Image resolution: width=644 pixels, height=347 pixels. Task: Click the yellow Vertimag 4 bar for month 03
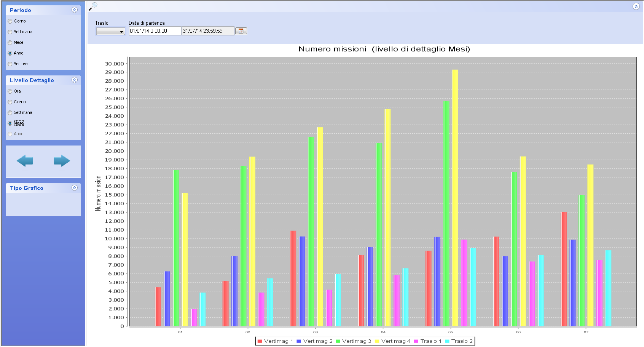[x=320, y=227]
